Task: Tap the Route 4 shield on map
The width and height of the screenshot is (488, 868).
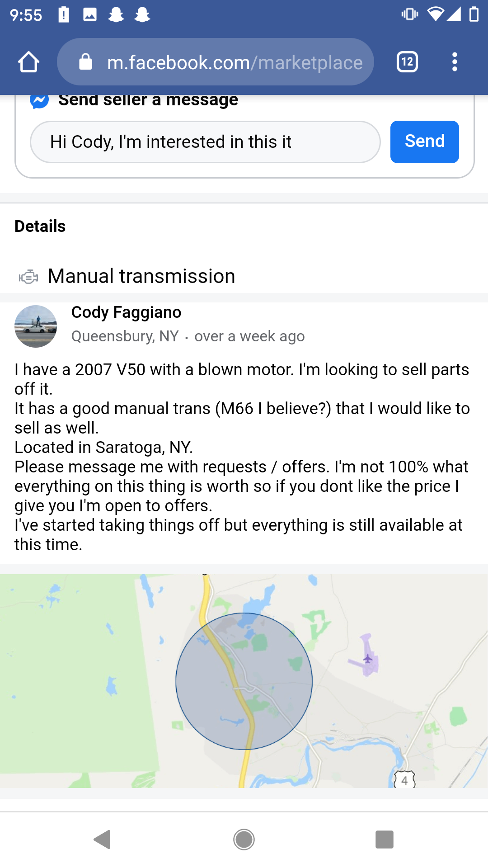Action: 404,780
